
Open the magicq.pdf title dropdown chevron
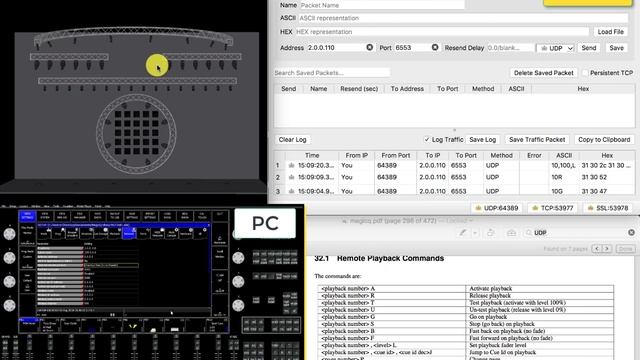(x=471, y=221)
